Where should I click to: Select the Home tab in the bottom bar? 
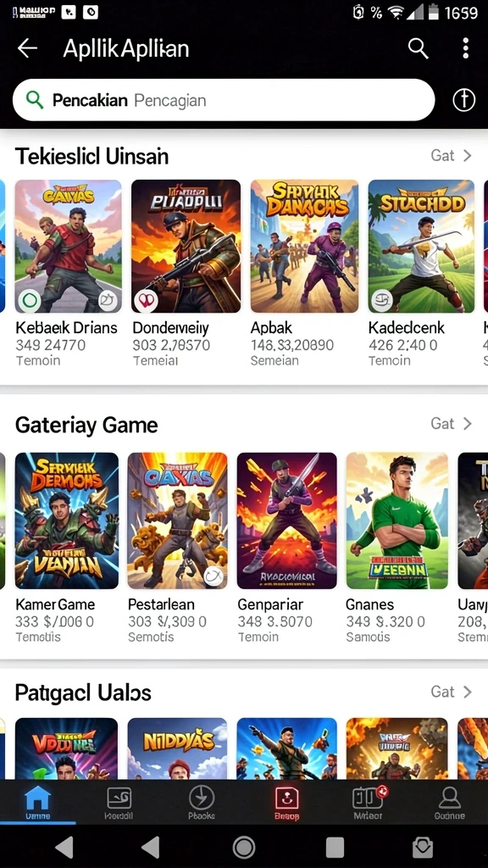[37, 803]
